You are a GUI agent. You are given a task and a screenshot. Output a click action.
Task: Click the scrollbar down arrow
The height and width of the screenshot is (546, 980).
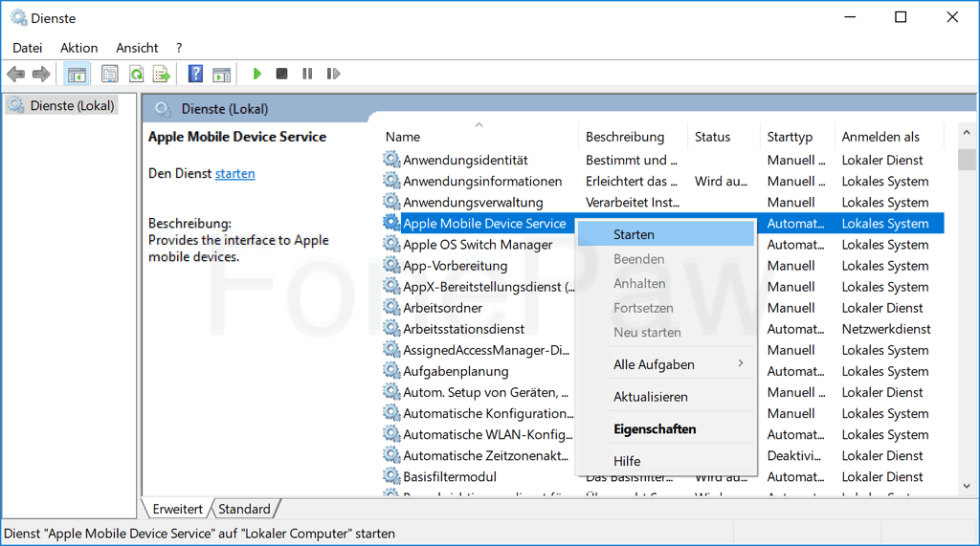click(967, 486)
